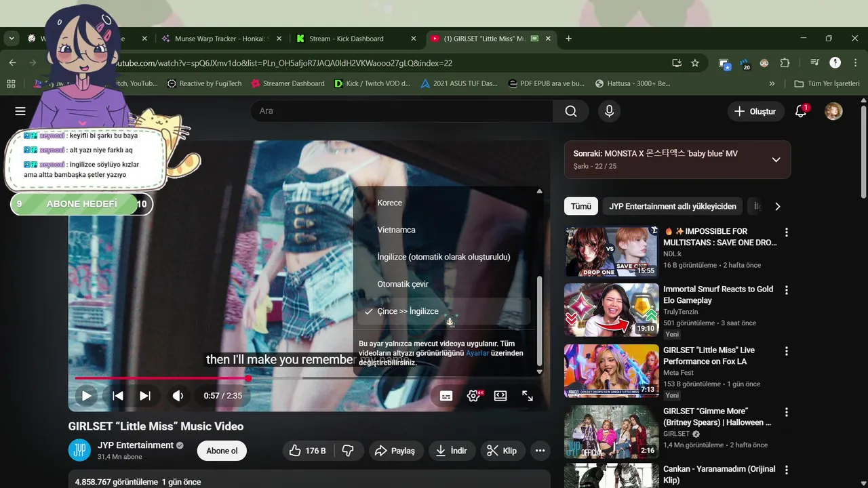Viewport: 868px width, 488px height.
Task: Show hidden bookmarks with double chevron
Action: 772,83
